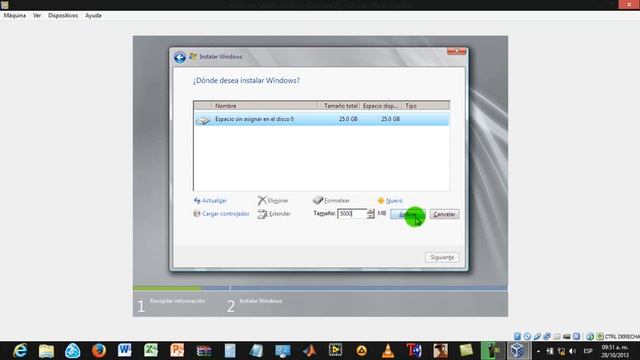
Task: Open the sticky notes taskbar icon
Action: [x=466, y=350]
